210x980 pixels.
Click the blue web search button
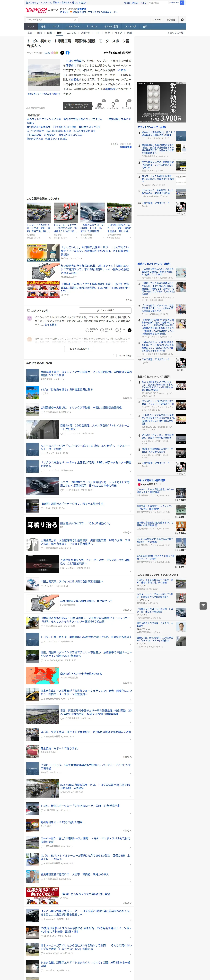click(183, 3)
